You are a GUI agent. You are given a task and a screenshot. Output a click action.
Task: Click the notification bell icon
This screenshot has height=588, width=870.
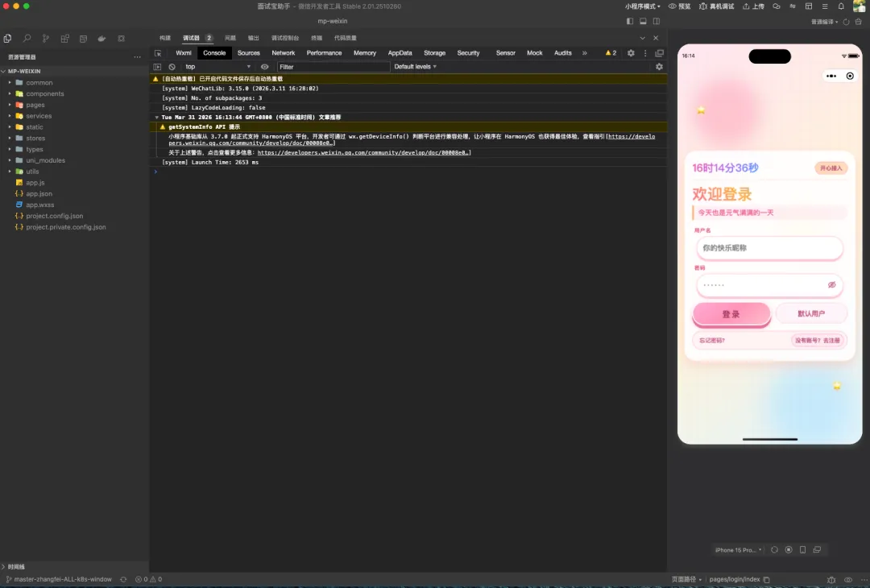(x=841, y=6)
